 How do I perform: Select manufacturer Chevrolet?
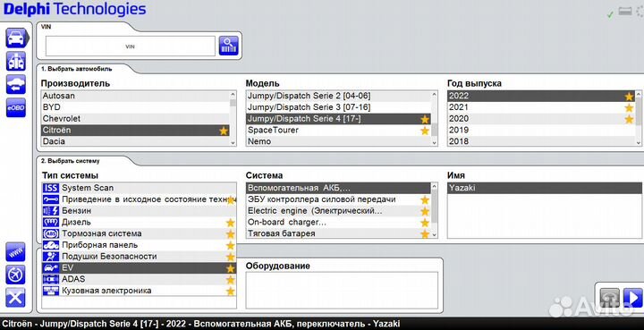(136, 119)
